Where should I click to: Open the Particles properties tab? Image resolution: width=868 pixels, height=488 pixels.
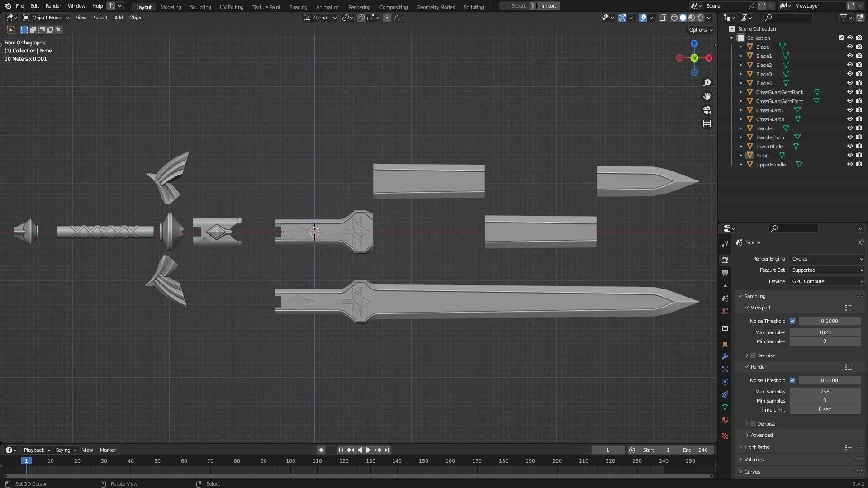[725, 369]
